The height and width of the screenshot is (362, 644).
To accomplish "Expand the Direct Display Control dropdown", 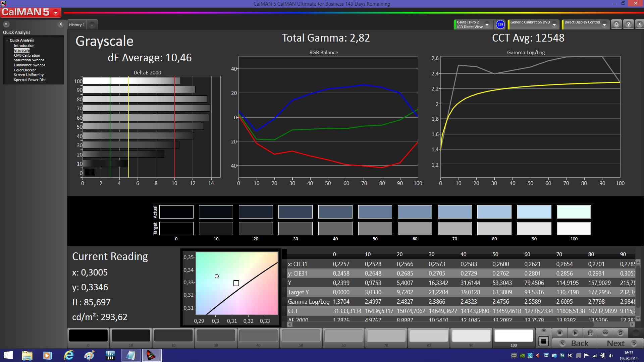I will click(604, 24).
